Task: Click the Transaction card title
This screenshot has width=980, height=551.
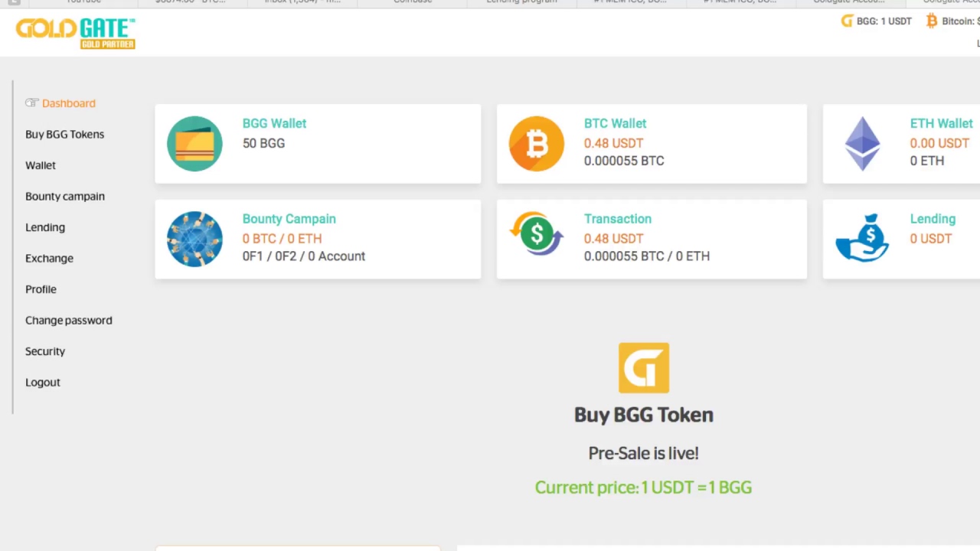Action: pyautogui.click(x=618, y=219)
